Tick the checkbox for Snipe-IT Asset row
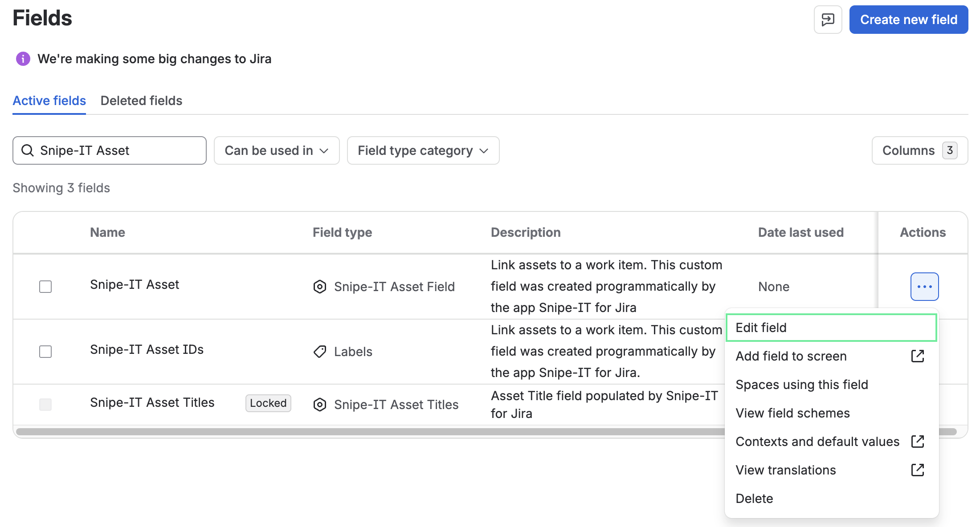The height and width of the screenshot is (527, 980). point(45,287)
